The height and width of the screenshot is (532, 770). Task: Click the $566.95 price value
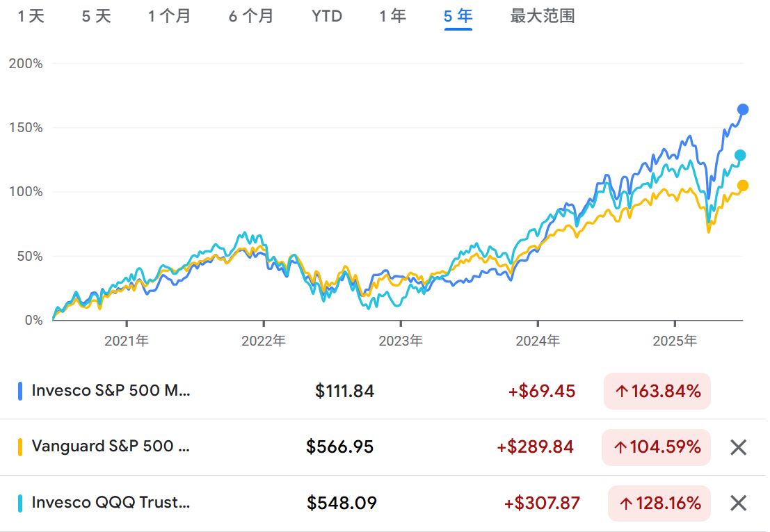tap(340, 447)
